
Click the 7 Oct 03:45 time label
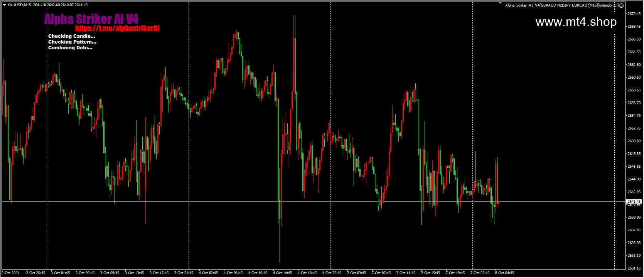[x=356, y=273]
